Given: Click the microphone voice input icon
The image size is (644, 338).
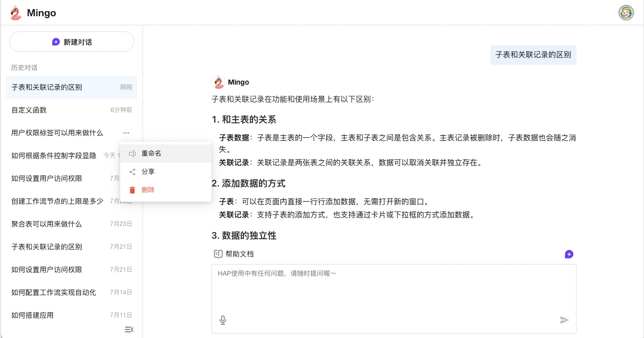Looking at the screenshot, I should click(x=223, y=320).
